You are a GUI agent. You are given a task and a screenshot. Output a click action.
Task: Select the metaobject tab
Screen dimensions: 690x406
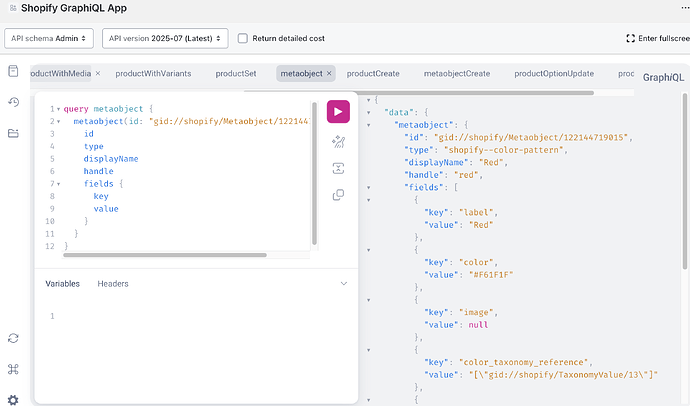301,73
